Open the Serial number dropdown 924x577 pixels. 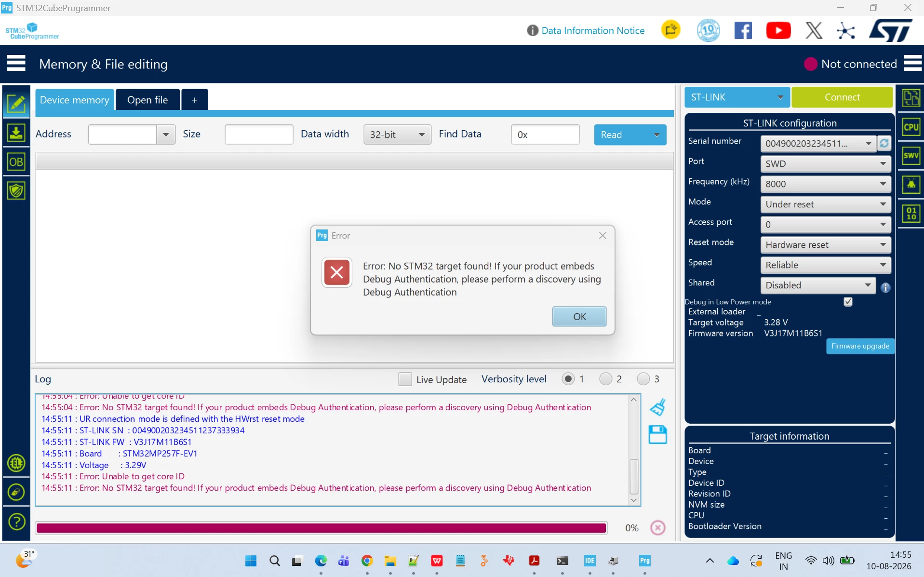tap(818, 144)
